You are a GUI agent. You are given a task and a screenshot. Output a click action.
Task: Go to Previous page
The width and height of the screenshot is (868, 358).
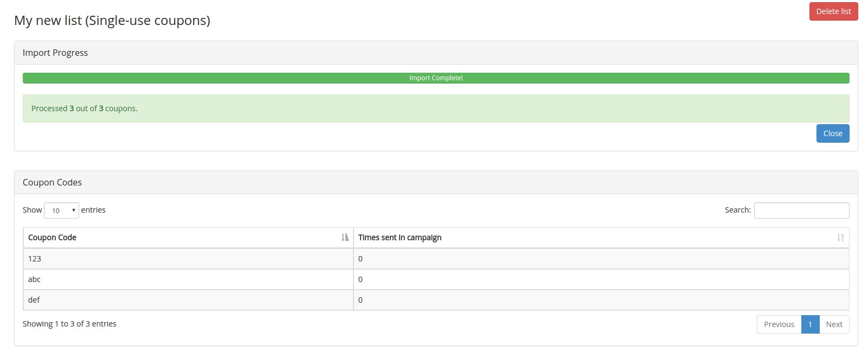[x=779, y=324]
